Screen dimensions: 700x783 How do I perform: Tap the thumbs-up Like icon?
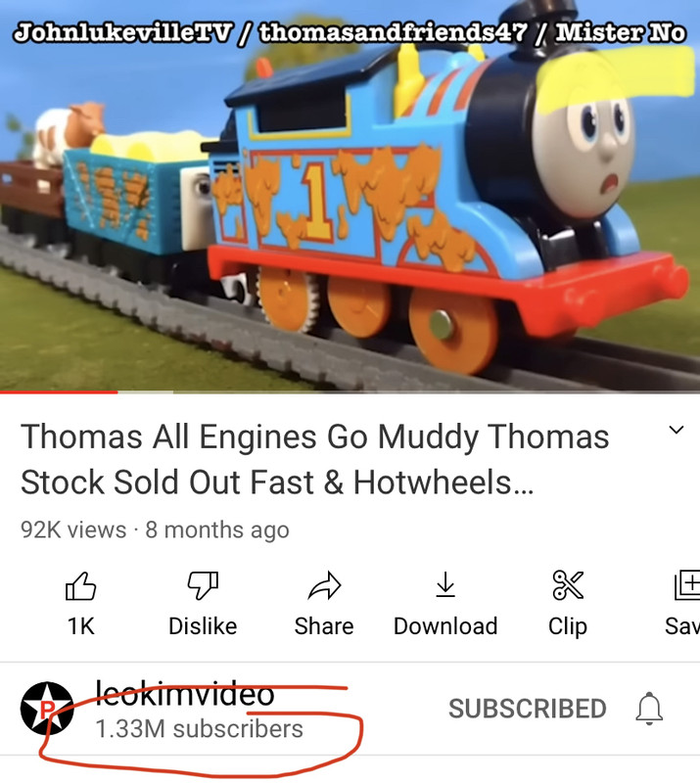80,585
